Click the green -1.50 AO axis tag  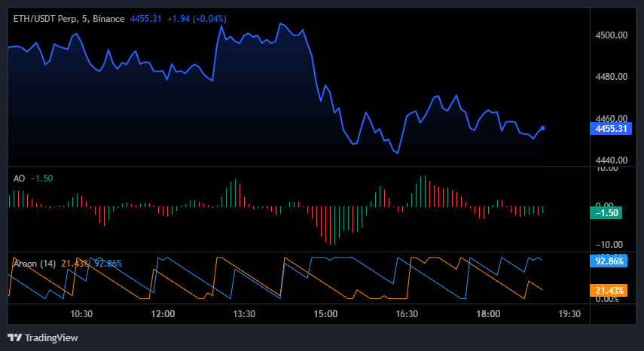tap(607, 214)
